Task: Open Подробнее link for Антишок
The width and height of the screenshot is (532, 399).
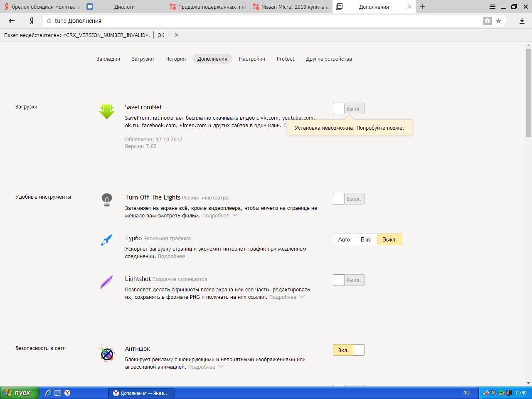Action: [x=202, y=367]
